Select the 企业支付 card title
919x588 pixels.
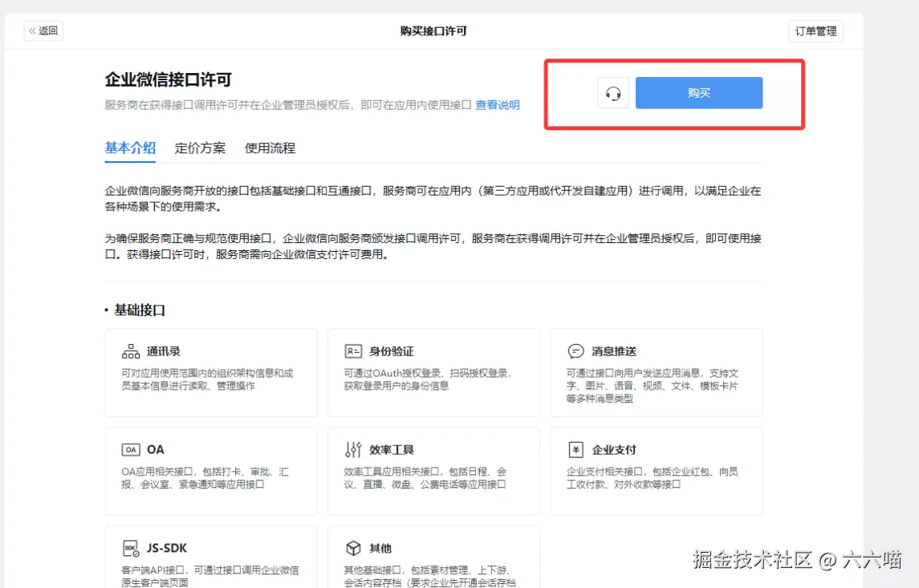[614, 450]
